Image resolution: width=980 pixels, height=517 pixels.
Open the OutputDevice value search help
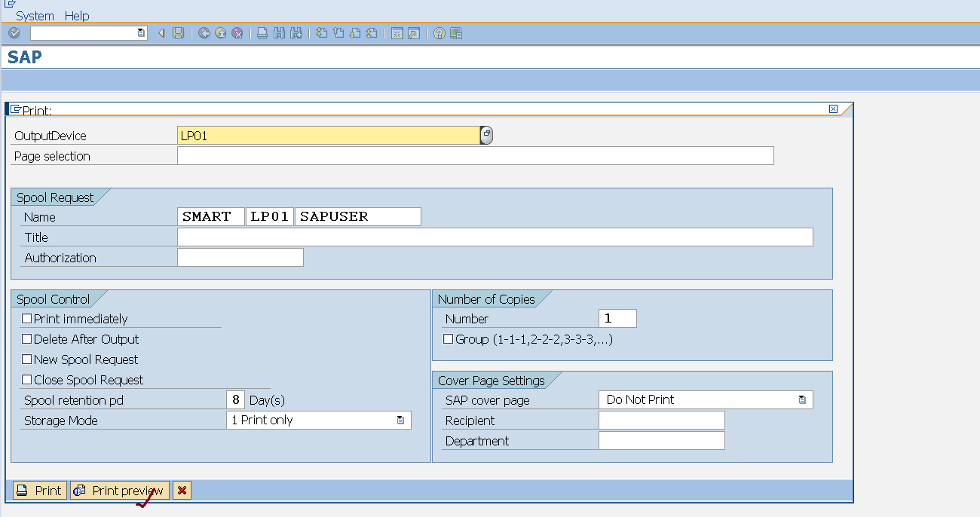[486, 135]
